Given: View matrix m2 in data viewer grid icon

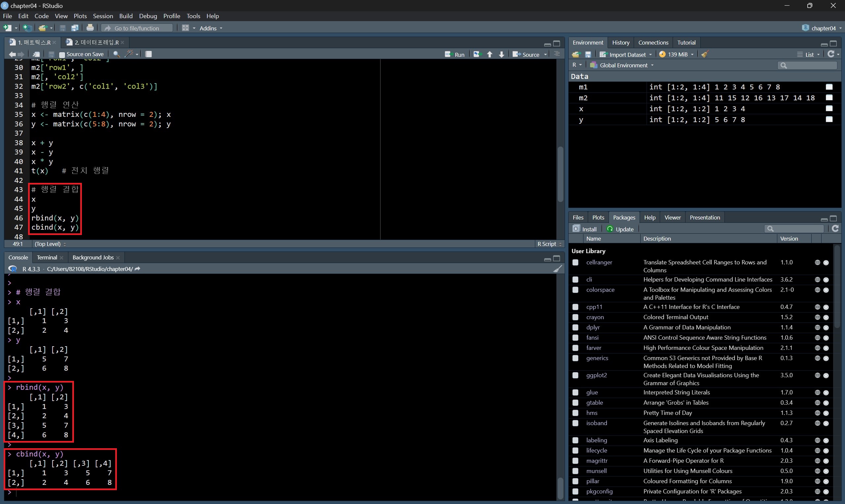Looking at the screenshot, I should point(829,98).
